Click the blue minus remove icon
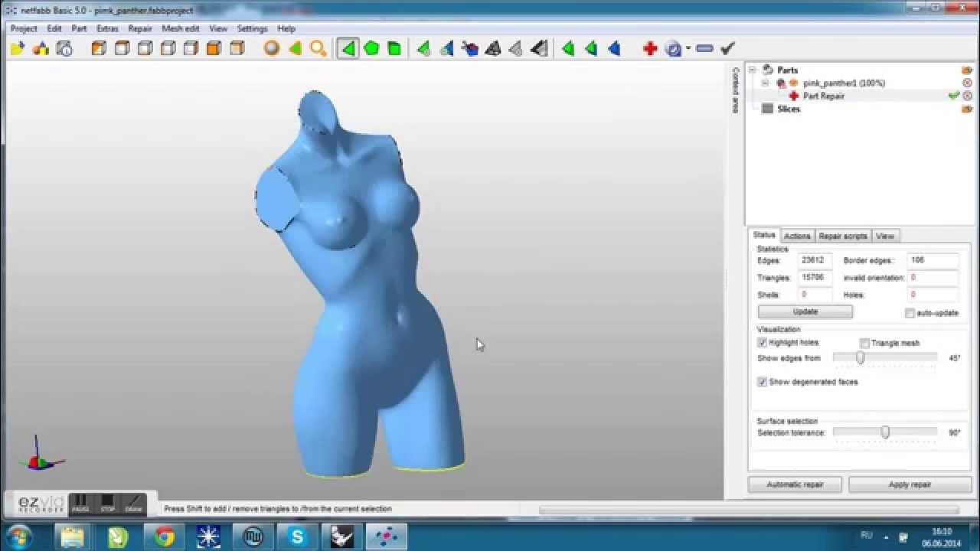This screenshot has width=980, height=551. coord(704,49)
